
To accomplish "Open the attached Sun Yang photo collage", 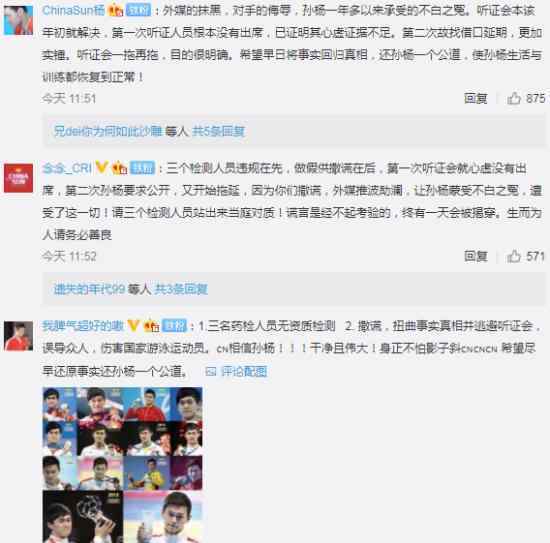I will (x=122, y=465).
